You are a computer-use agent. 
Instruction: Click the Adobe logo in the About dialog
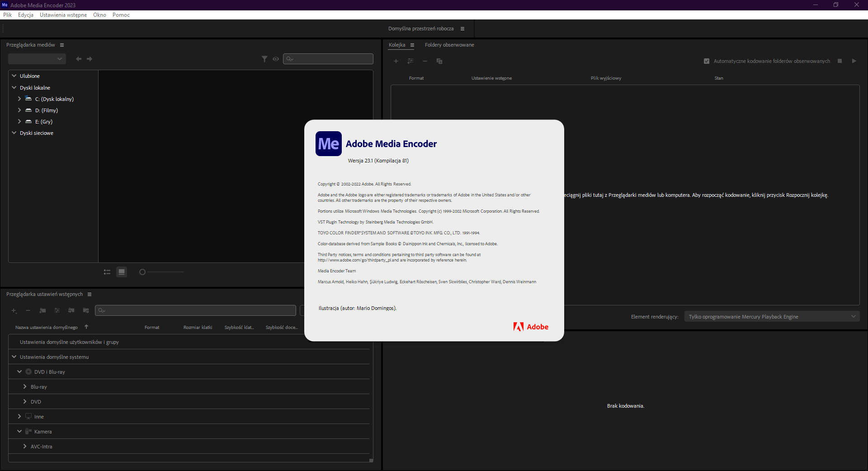click(531, 327)
